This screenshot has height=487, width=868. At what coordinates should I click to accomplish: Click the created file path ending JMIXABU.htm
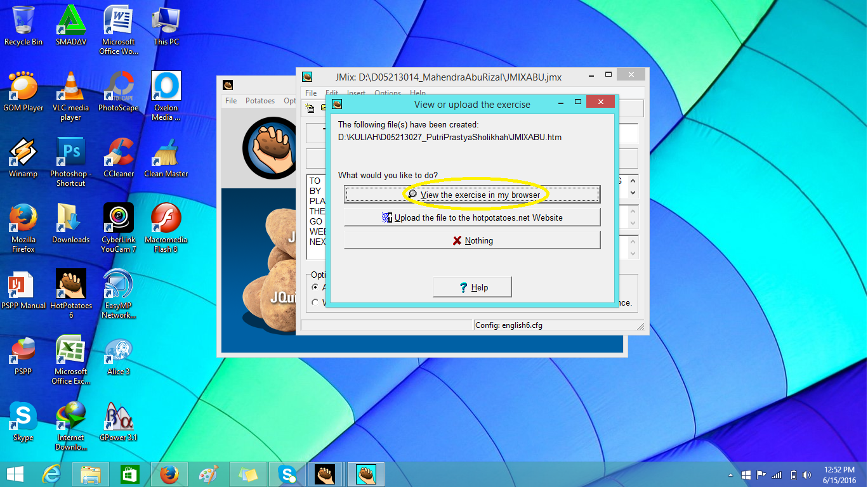pos(449,137)
